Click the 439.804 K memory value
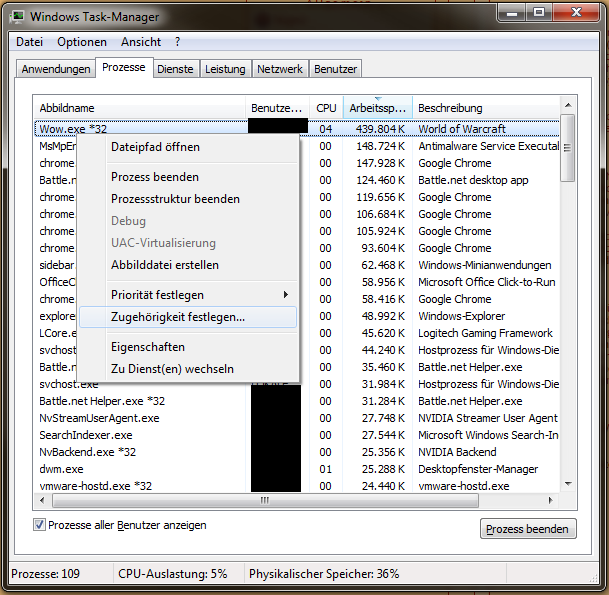 coord(380,129)
